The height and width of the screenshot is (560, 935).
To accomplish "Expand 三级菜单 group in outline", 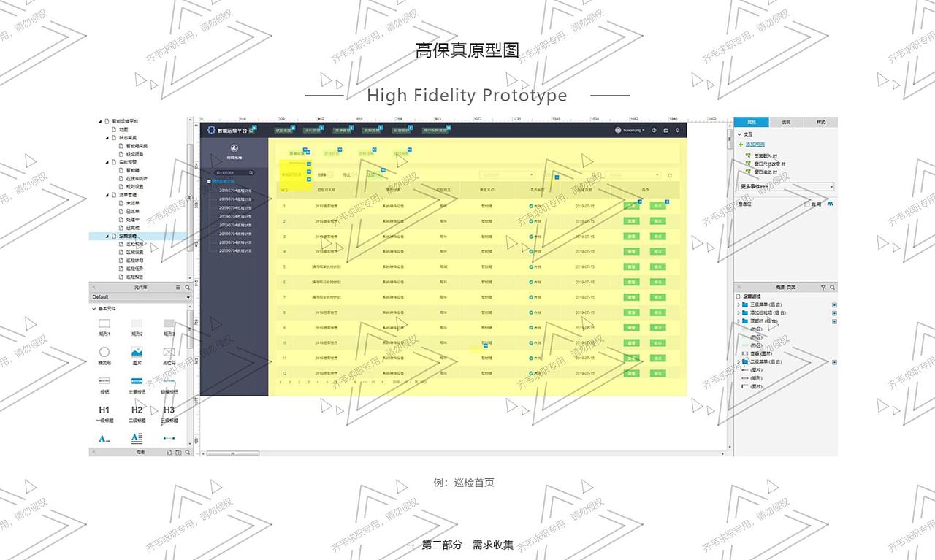I will pos(739,304).
